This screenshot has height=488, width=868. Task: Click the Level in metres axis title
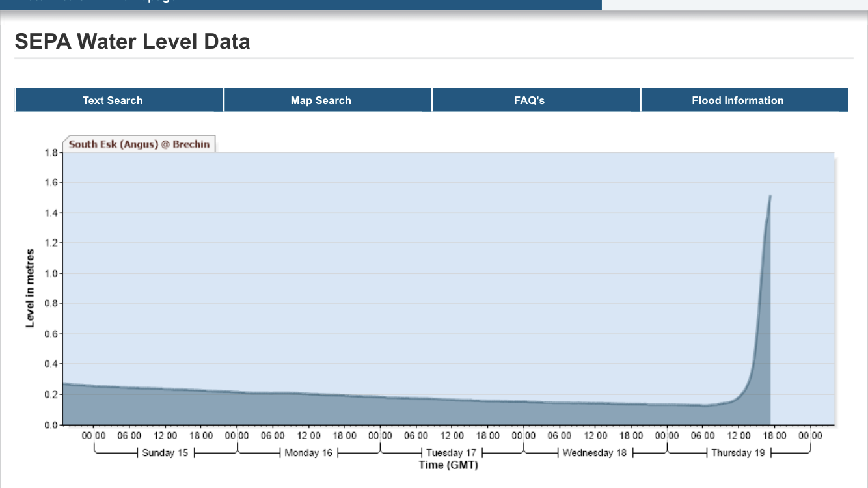30,288
